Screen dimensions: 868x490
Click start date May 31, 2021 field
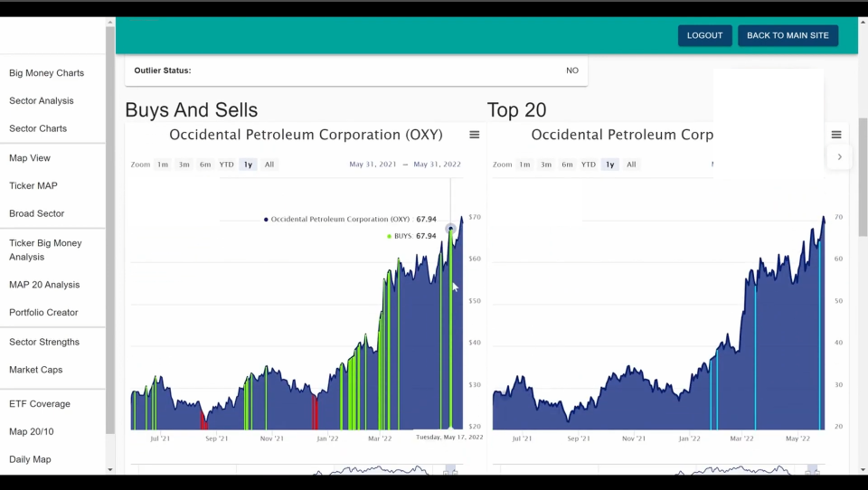coord(373,165)
